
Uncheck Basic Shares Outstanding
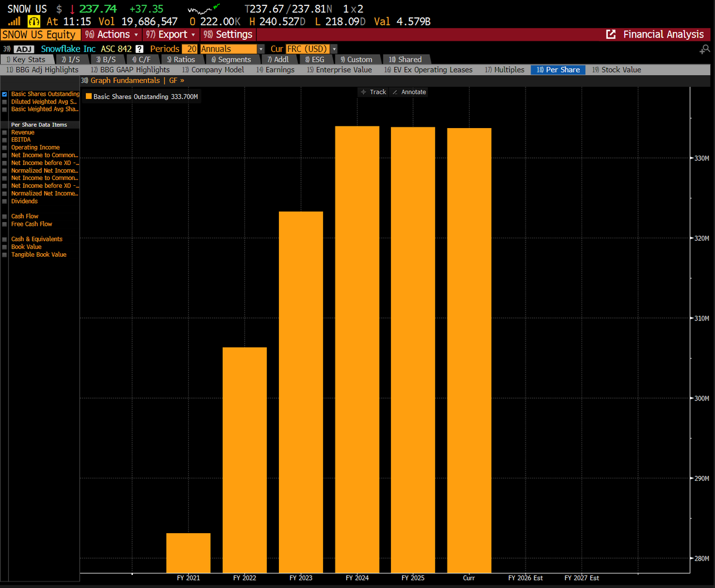click(x=4, y=94)
